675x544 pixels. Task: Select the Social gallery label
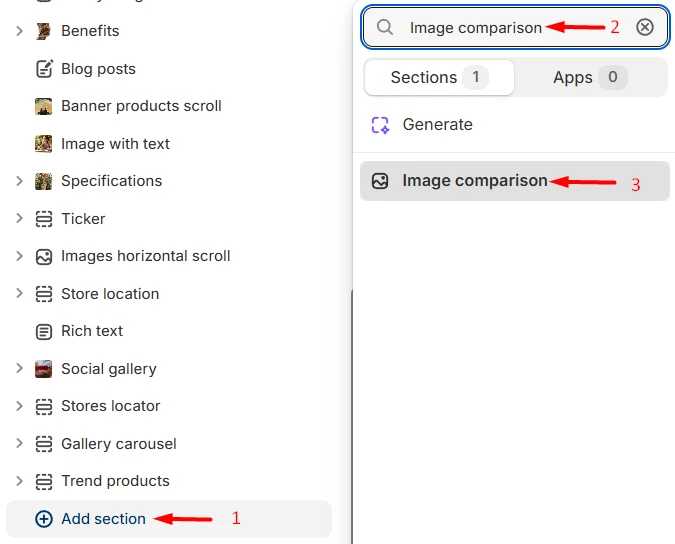click(x=109, y=369)
